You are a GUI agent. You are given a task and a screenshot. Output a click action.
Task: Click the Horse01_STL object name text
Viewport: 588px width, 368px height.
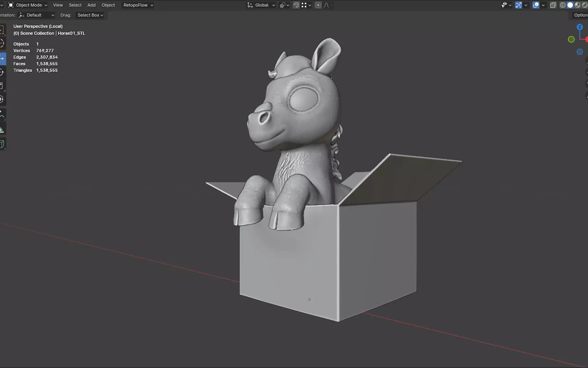coord(71,33)
